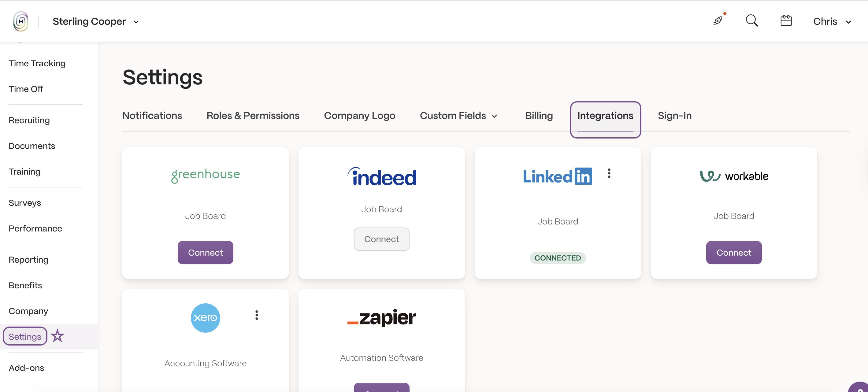Open Recruiting in the sidebar

click(x=29, y=120)
